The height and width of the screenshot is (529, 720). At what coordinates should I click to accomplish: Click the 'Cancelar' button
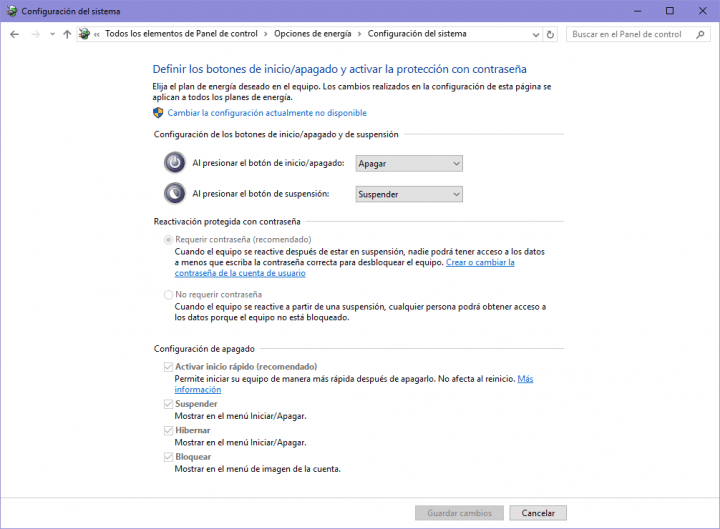point(538,513)
